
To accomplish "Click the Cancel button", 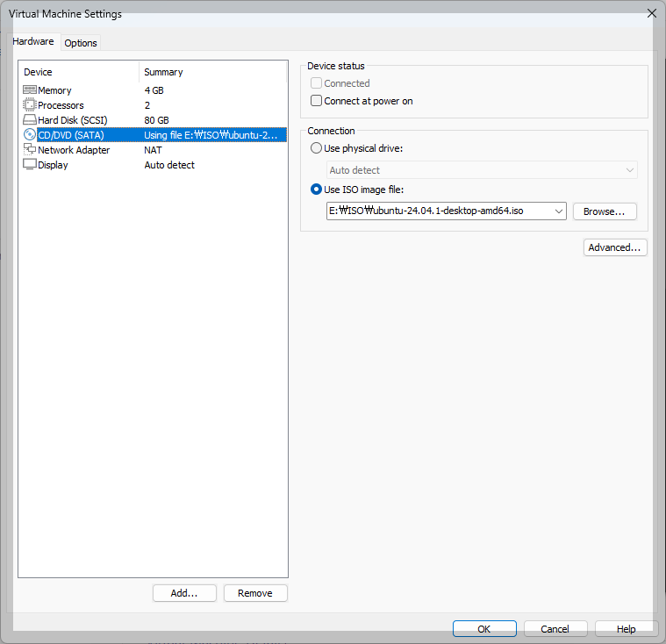I will pos(555,629).
